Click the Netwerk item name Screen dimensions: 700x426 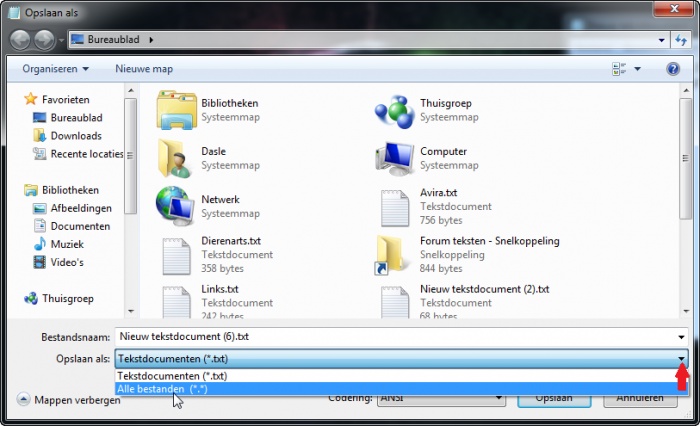pyautogui.click(x=220, y=200)
